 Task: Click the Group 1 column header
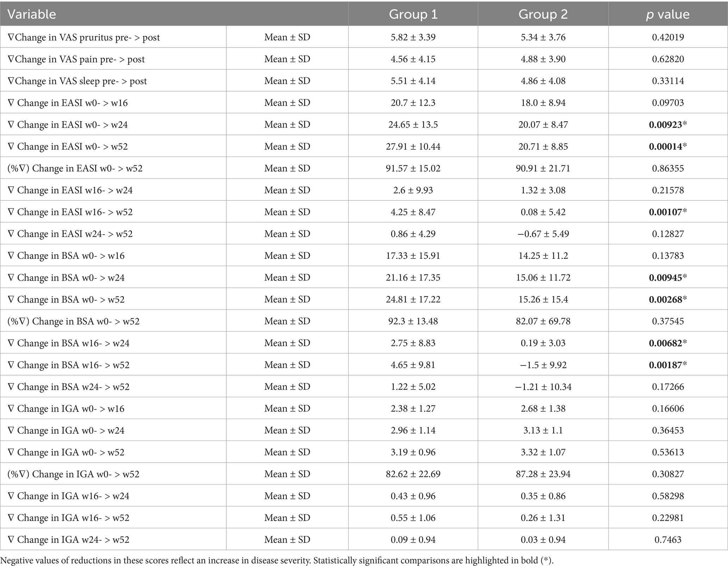tap(413, 14)
